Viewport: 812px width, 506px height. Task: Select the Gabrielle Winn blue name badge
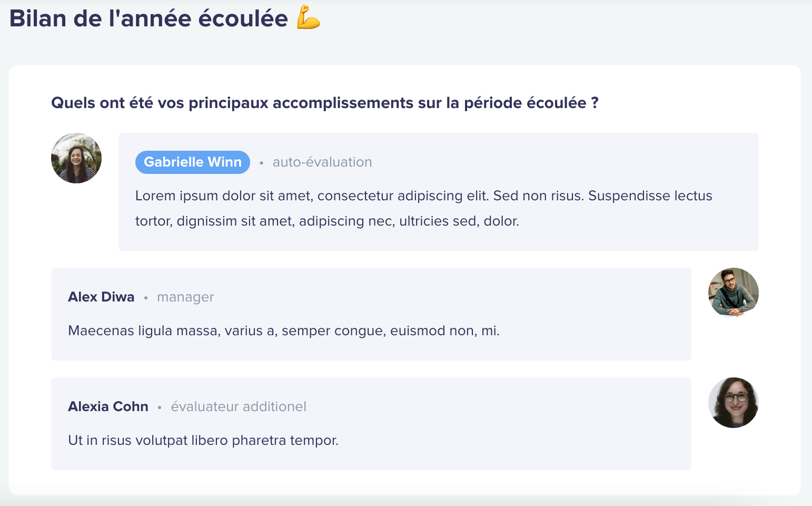[x=193, y=162]
